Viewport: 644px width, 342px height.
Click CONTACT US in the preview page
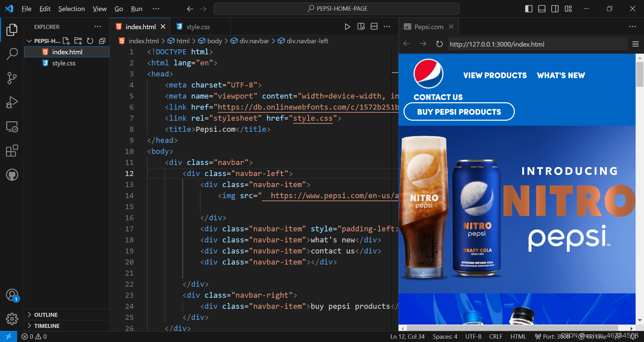(438, 97)
